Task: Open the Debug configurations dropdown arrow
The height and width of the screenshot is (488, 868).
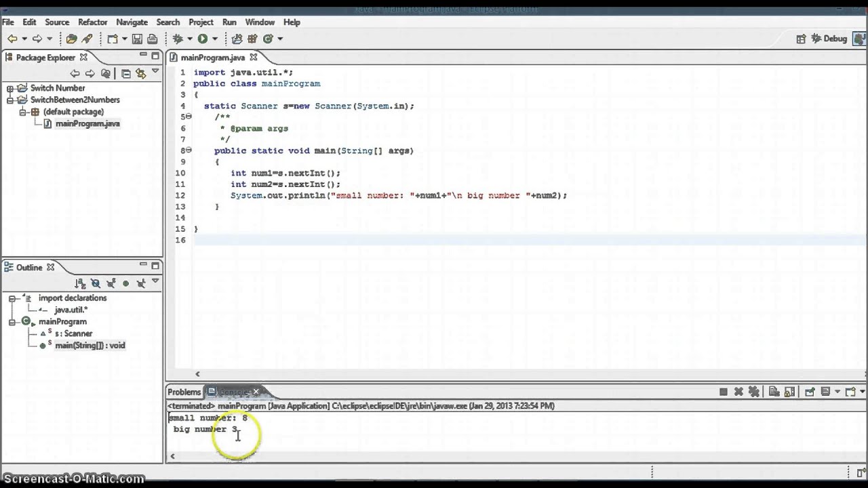Action: pyautogui.click(x=190, y=39)
